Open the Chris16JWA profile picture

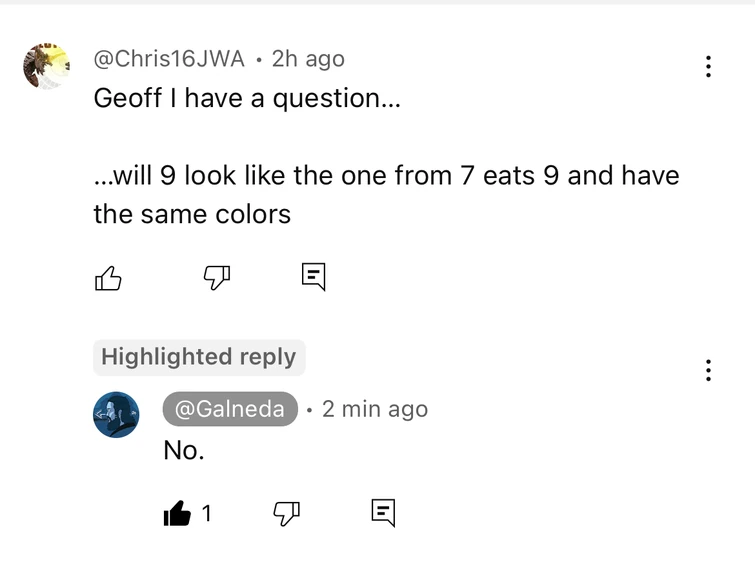tap(46, 66)
